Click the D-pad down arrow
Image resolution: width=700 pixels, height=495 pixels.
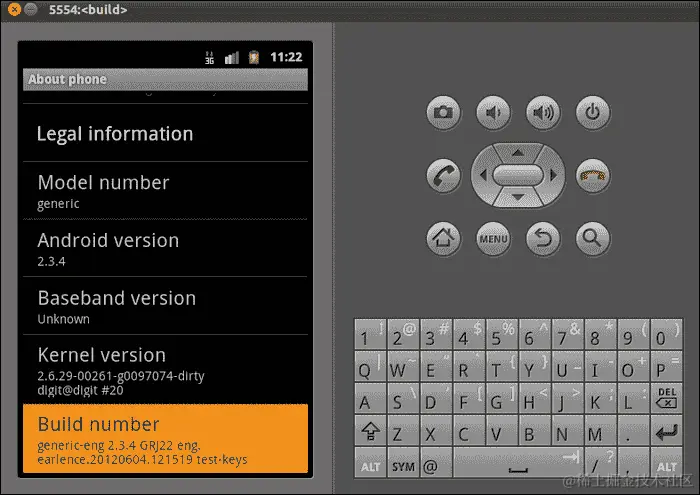point(518,197)
